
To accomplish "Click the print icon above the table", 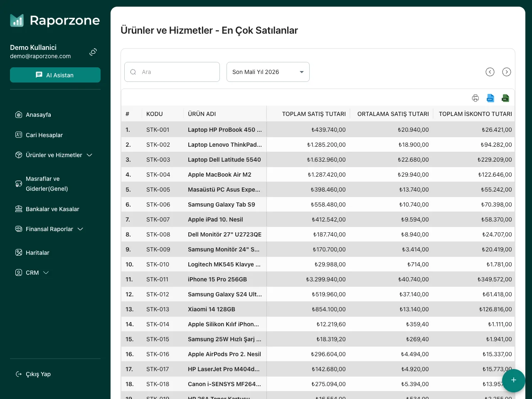I will [x=475, y=98].
